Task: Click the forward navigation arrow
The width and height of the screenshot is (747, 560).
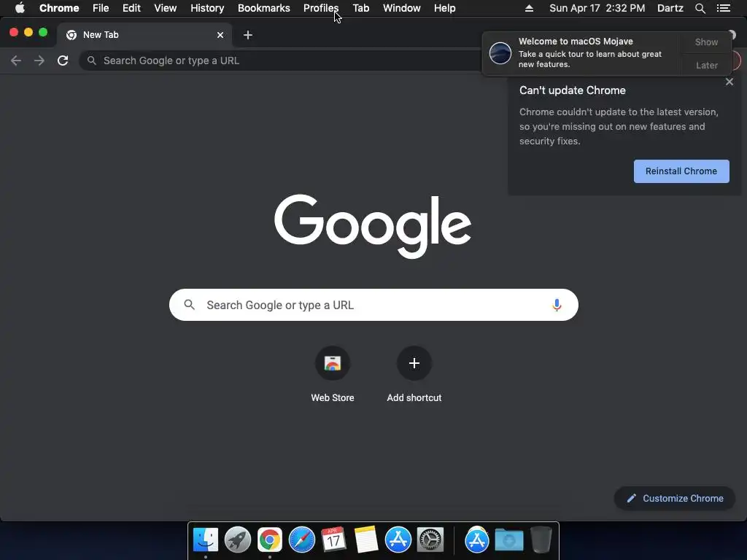Action: coord(39,61)
